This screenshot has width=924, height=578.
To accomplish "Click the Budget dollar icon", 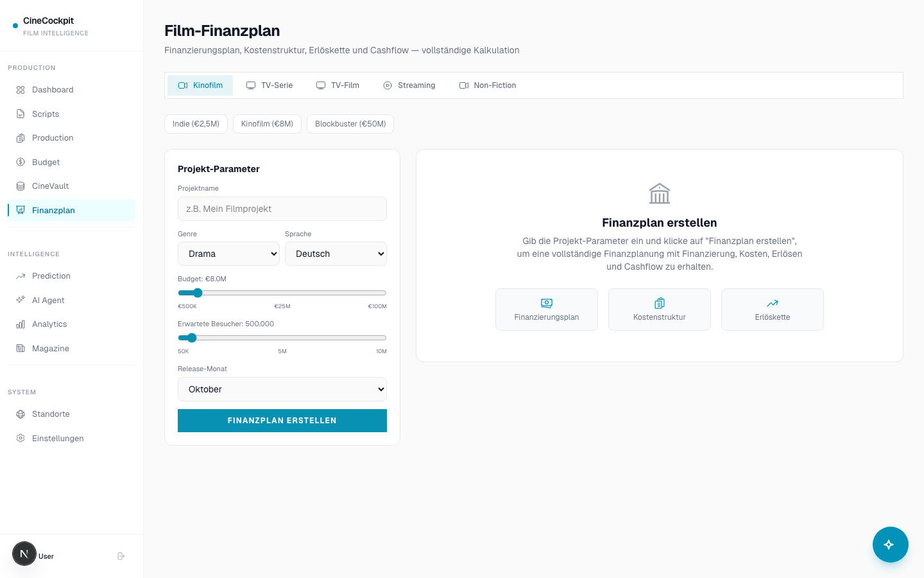I will coord(21,162).
